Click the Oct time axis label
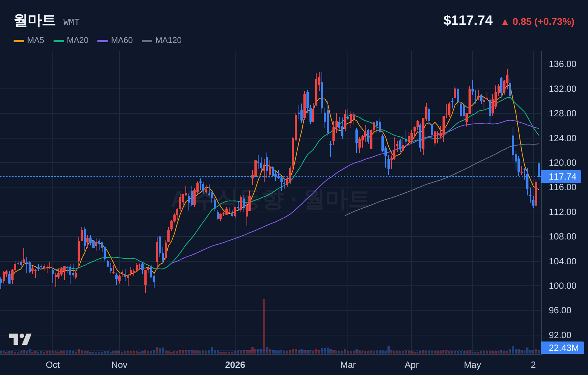The height and width of the screenshot is (375, 588). pyautogui.click(x=53, y=365)
